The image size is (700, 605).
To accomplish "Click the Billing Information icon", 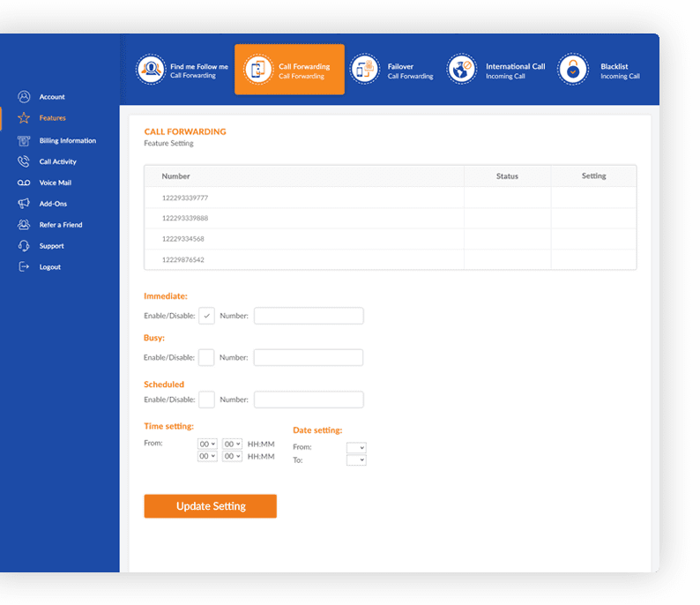I will 24,140.
